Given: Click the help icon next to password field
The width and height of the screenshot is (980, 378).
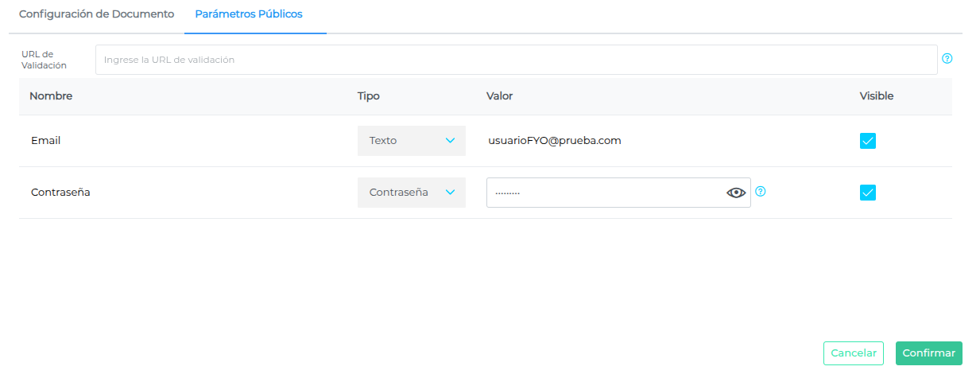Looking at the screenshot, I should (x=760, y=192).
